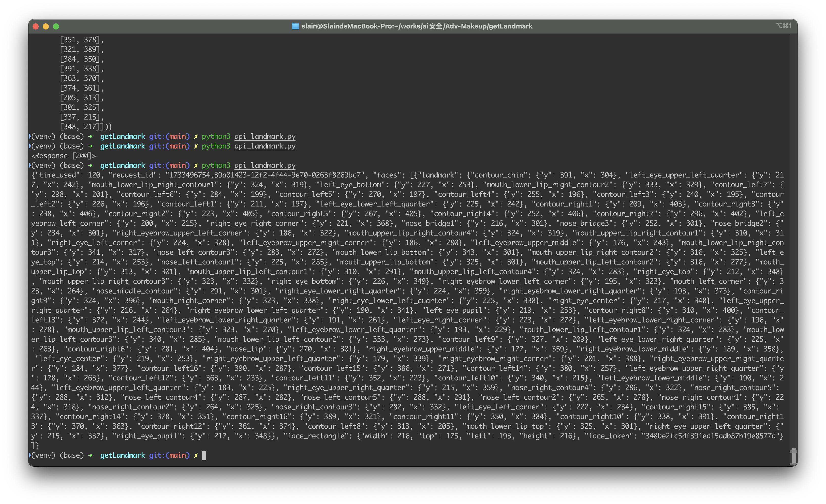Viewport: 826px width, 504px height.
Task: Click the '"right_eye_pupil"' key in the output
Action: 149,436
